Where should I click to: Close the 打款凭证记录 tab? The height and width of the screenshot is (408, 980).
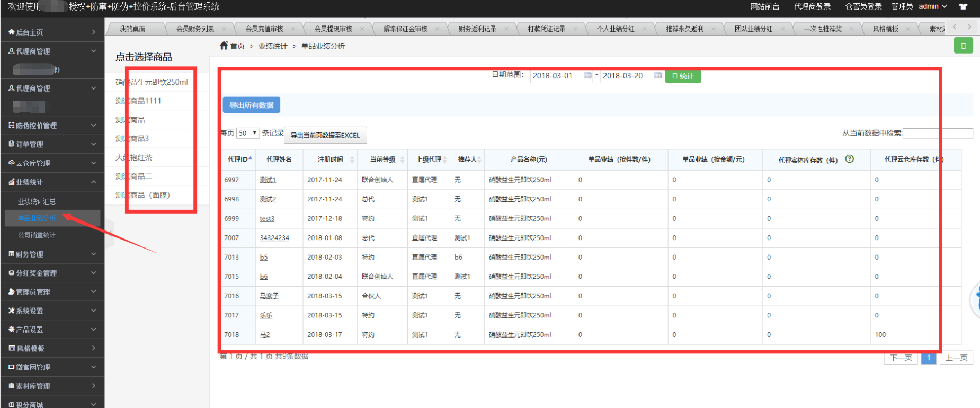point(575,29)
